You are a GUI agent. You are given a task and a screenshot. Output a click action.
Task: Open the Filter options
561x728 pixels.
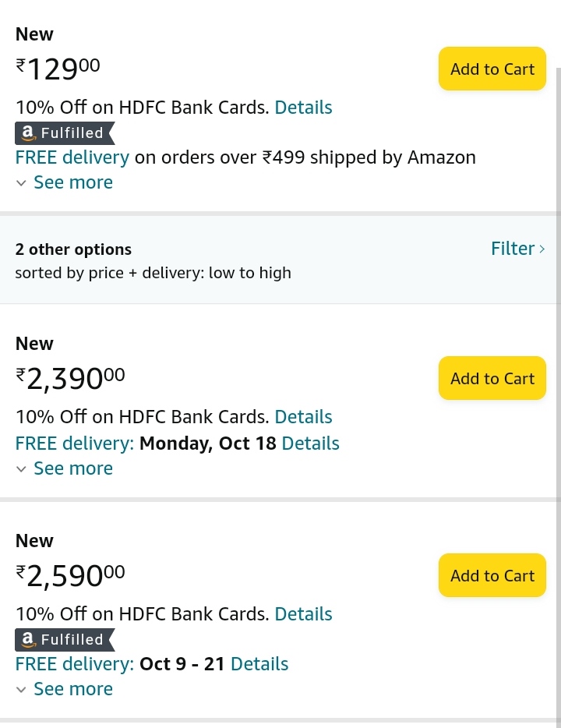(518, 249)
